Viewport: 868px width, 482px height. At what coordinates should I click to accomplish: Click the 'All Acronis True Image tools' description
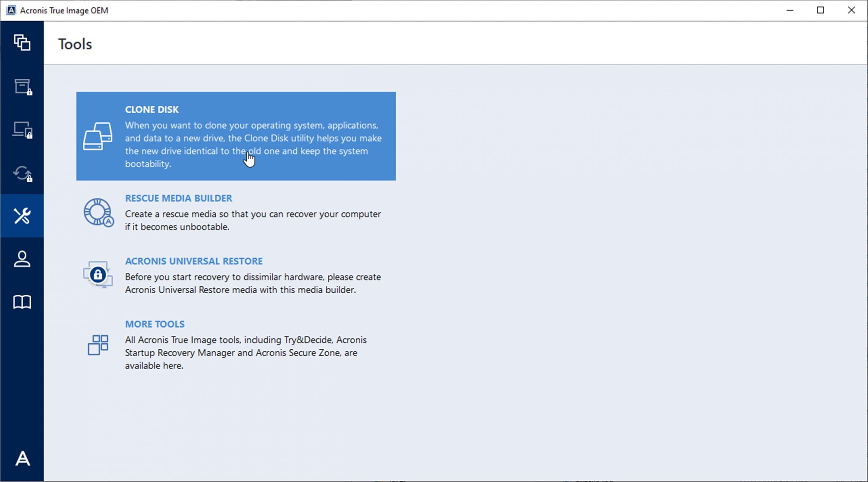246,353
